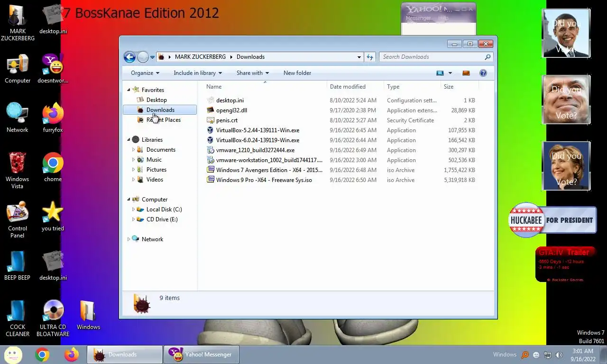
Task: Click the New folder button
Action: [x=297, y=73]
